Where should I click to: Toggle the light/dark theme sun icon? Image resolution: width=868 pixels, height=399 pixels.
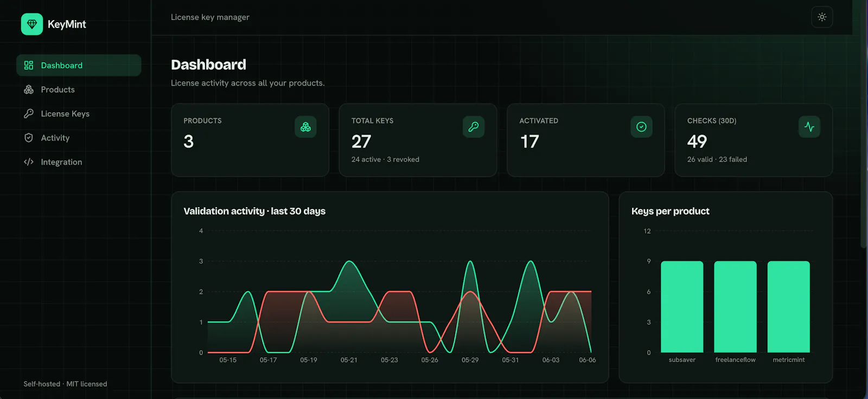coord(822,17)
